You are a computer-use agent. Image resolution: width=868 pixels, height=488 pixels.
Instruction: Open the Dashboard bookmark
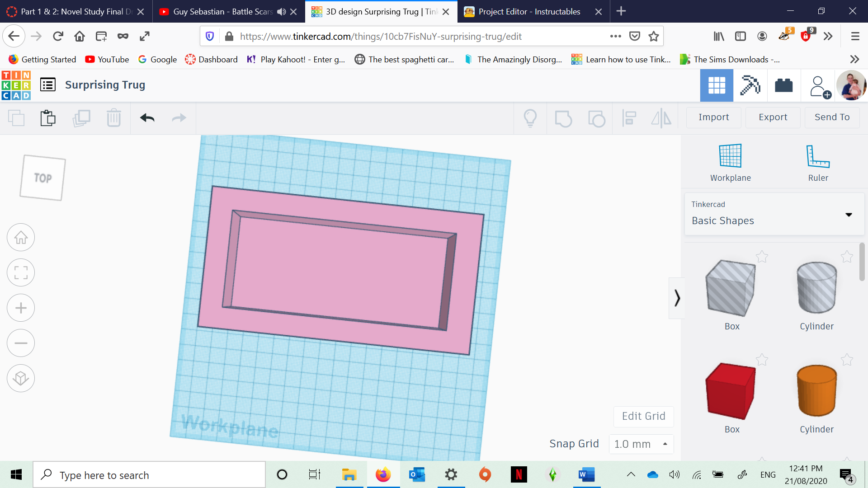pos(211,60)
